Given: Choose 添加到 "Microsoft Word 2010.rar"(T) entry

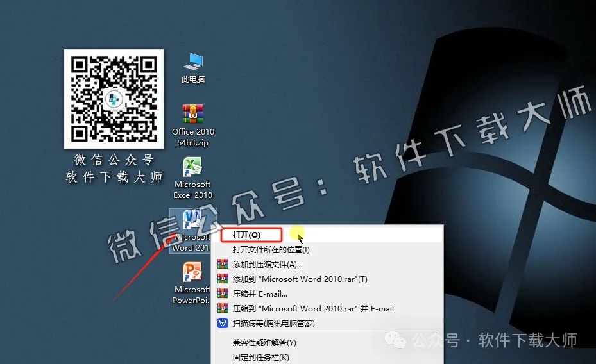Looking at the screenshot, I should click(327, 279).
